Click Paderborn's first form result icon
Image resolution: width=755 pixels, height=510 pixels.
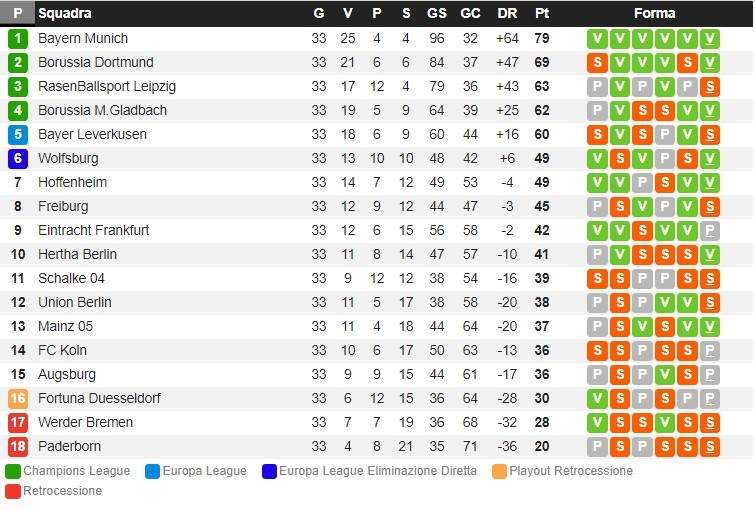click(x=597, y=447)
